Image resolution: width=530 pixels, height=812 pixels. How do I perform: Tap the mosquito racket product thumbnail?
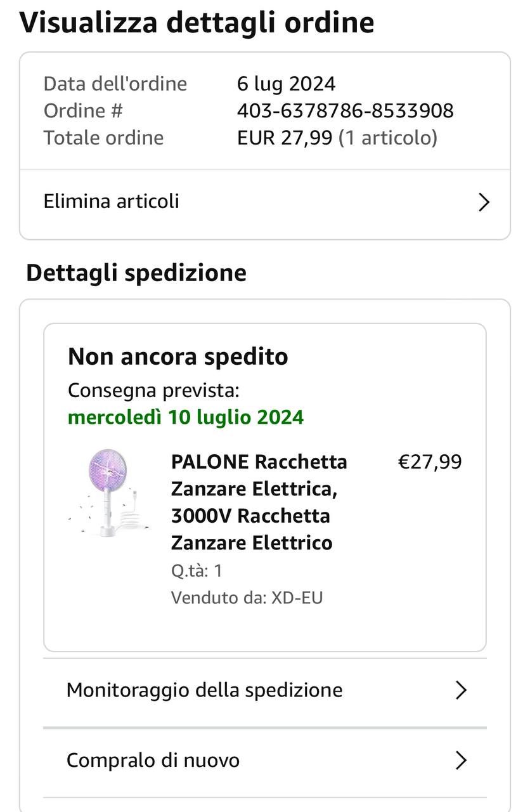coord(108,493)
